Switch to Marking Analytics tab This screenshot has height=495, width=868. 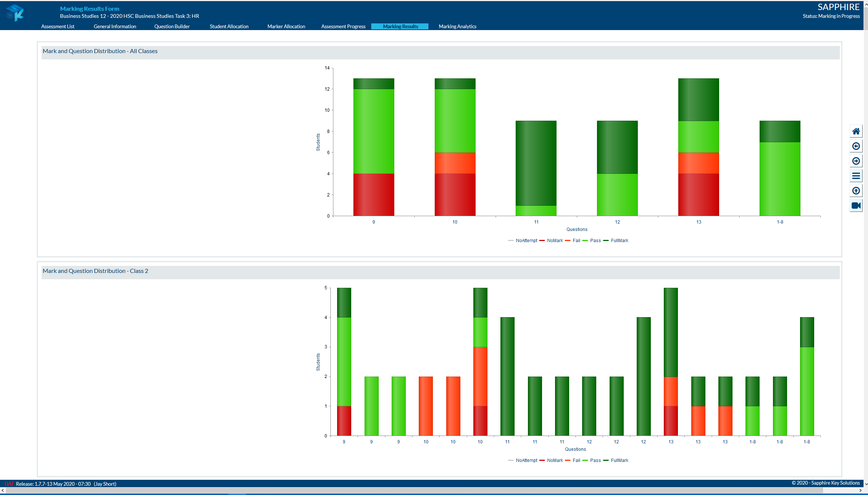[457, 26]
